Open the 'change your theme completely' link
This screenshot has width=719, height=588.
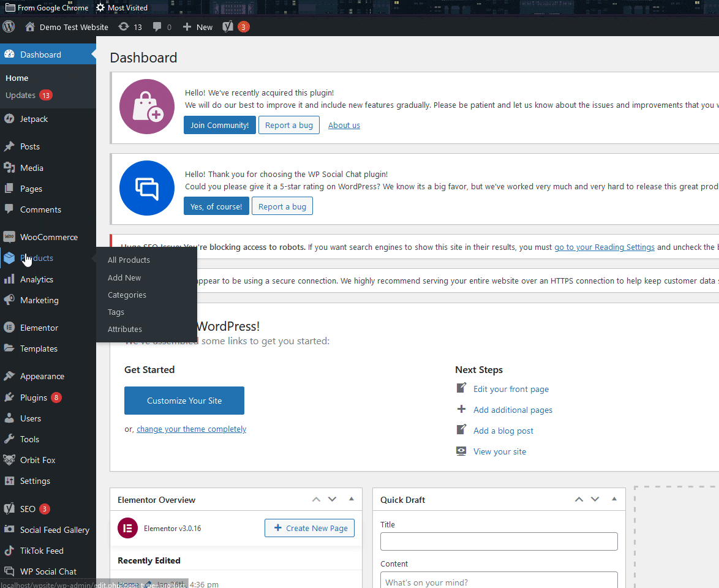[x=191, y=429]
